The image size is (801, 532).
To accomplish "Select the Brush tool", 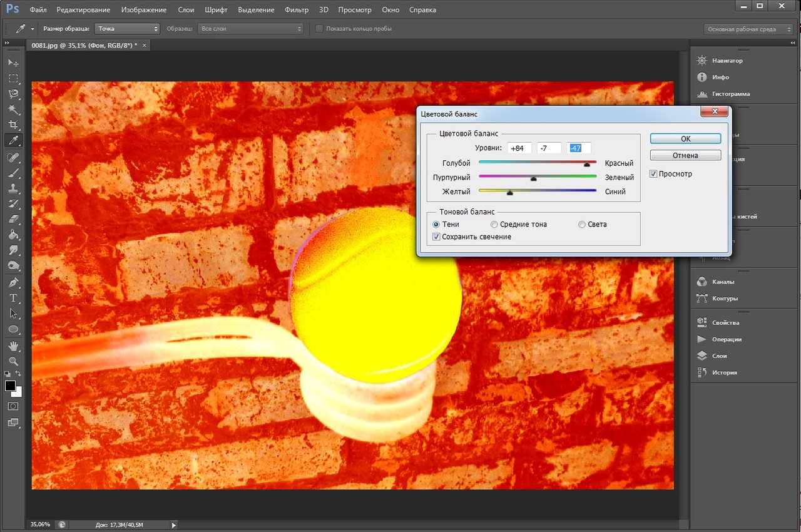I will coord(13,173).
